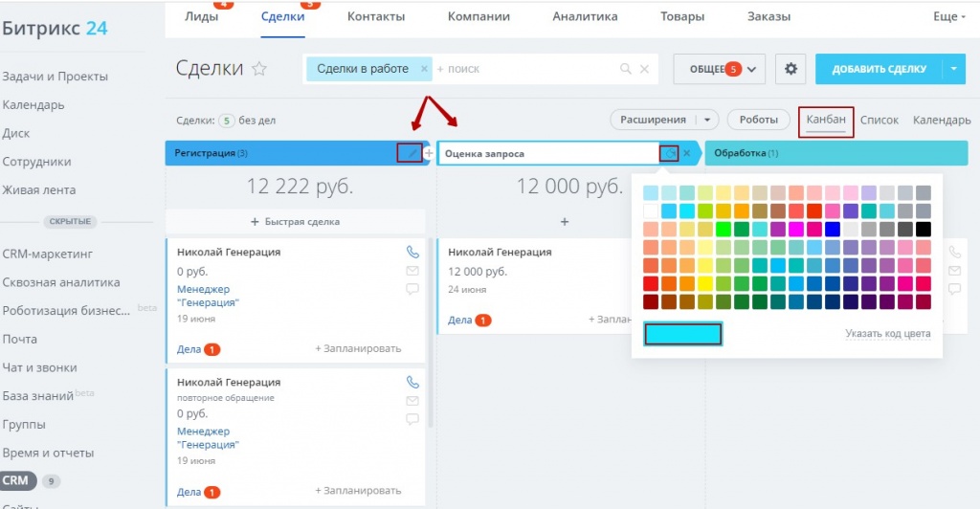Image resolution: width=980 pixels, height=509 pixels.
Task: Click chat icon on first Николай Генерация card
Action: coord(412,289)
